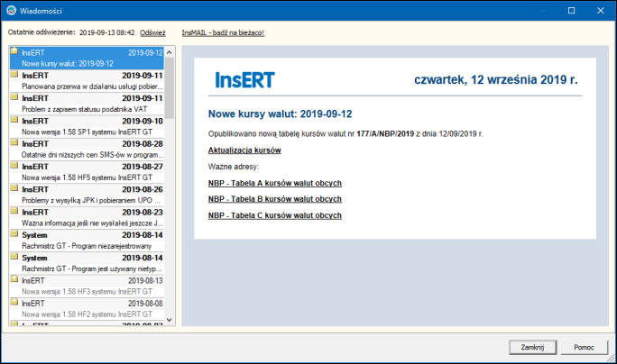Screen dimensions: 617x364
Task: Select message Ważna informacja jeśli nie wysłałeś
Action: coord(87,218)
